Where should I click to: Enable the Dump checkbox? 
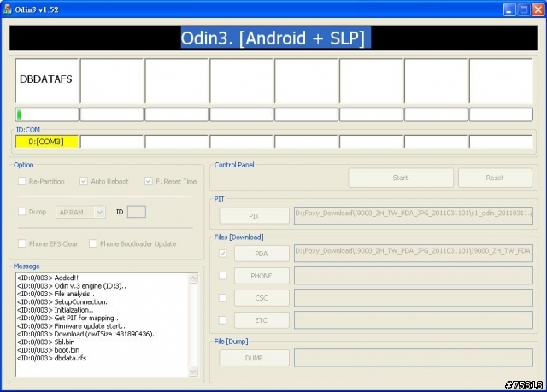tap(22, 212)
